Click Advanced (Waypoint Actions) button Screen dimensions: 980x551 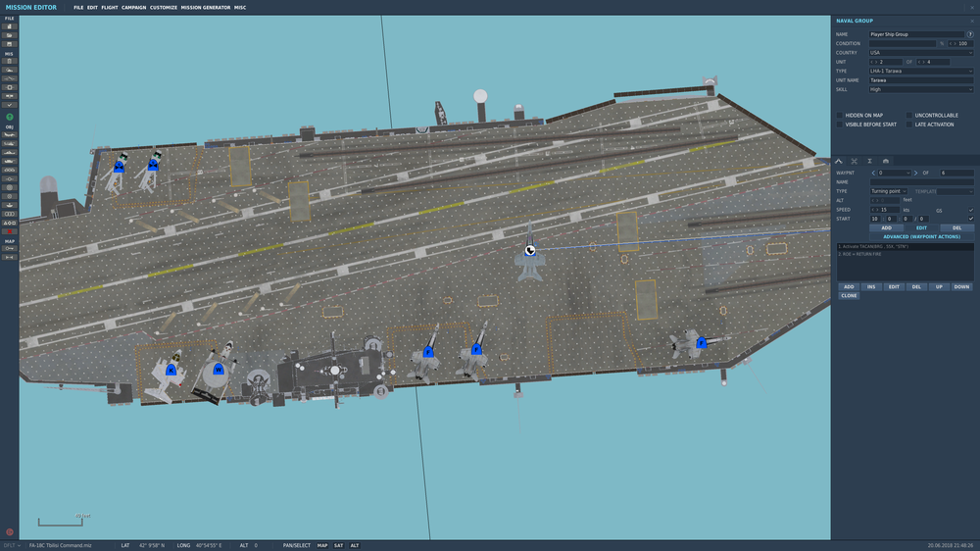coord(921,237)
